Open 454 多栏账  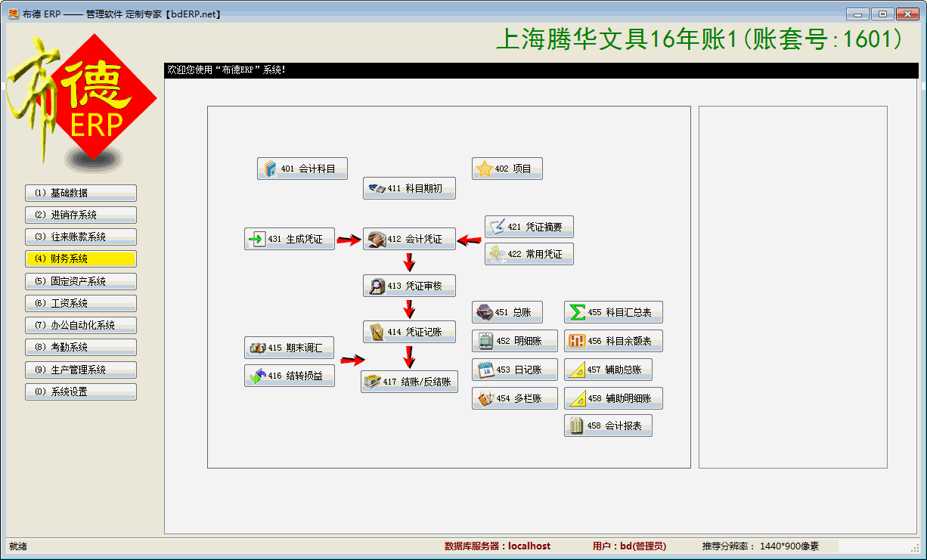point(515,398)
